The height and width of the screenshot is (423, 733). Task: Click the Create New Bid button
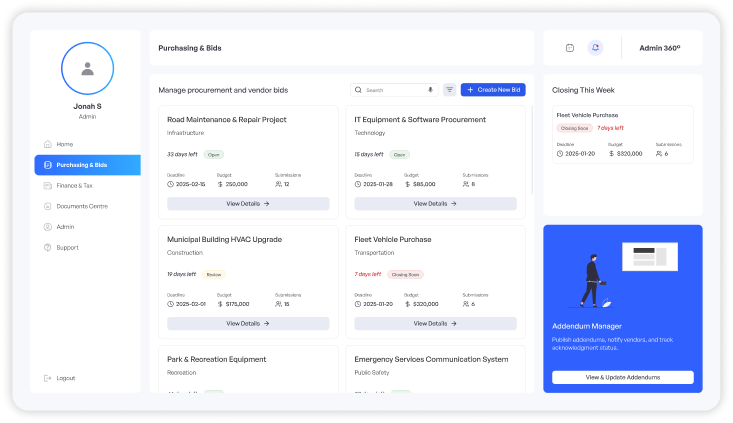point(493,90)
